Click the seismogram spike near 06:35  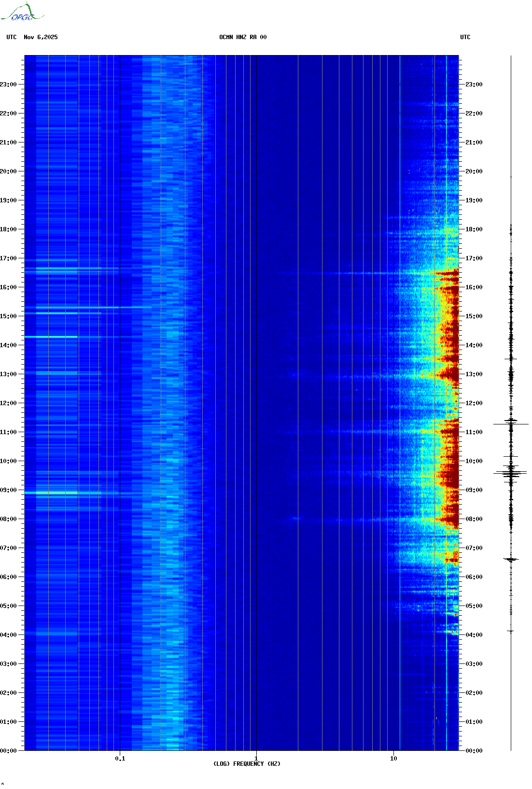tap(511, 559)
